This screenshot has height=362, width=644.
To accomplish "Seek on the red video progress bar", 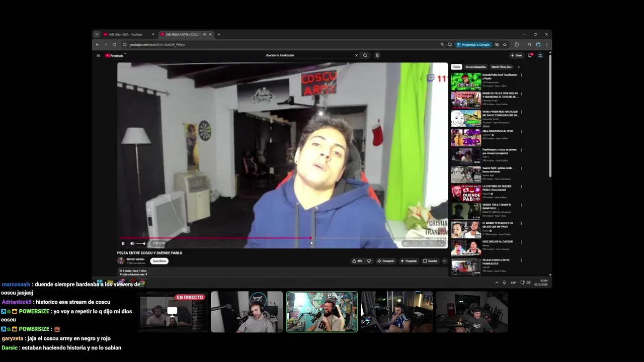I will tap(282, 238).
